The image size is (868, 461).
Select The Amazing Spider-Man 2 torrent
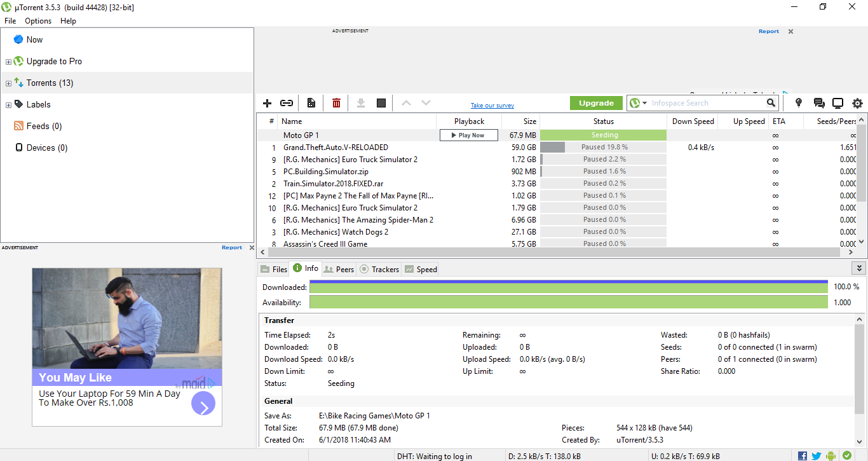pos(557,219)
